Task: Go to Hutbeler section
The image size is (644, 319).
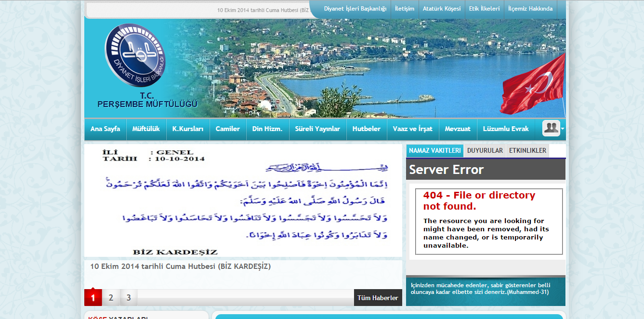Action: pyautogui.click(x=366, y=129)
